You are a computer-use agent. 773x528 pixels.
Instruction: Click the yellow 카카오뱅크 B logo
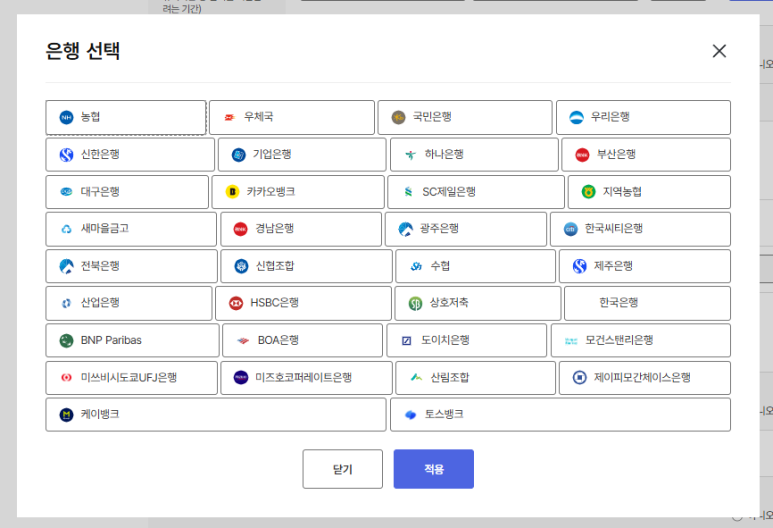pos(232,192)
